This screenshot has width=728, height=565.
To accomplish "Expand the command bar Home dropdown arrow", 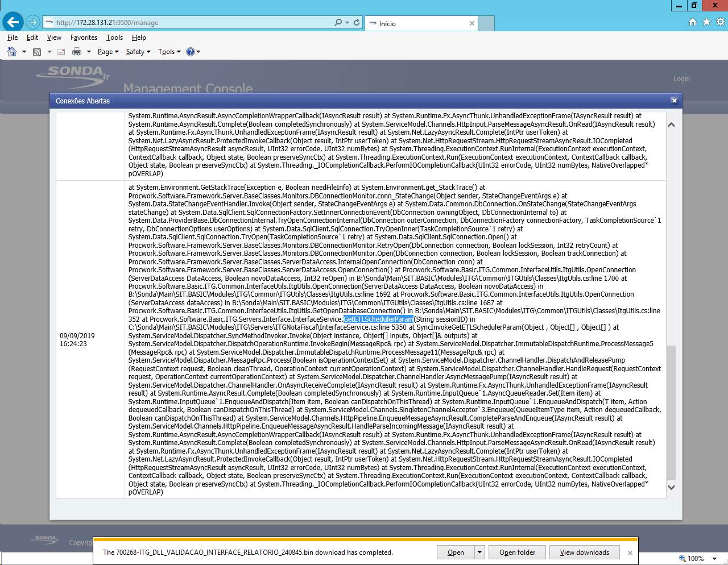I will (x=24, y=52).
